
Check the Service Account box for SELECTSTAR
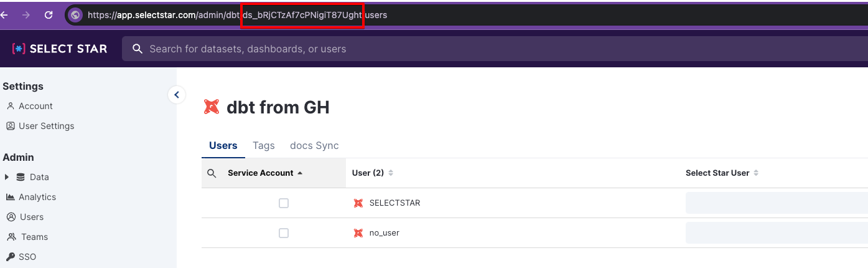tap(284, 203)
